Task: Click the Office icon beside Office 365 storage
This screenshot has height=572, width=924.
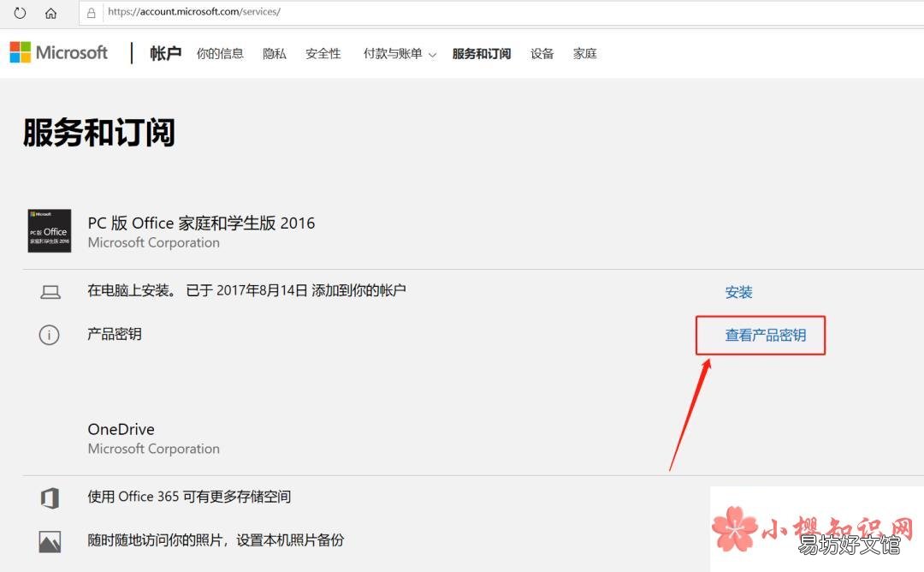Action: pyautogui.click(x=50, y=498)
